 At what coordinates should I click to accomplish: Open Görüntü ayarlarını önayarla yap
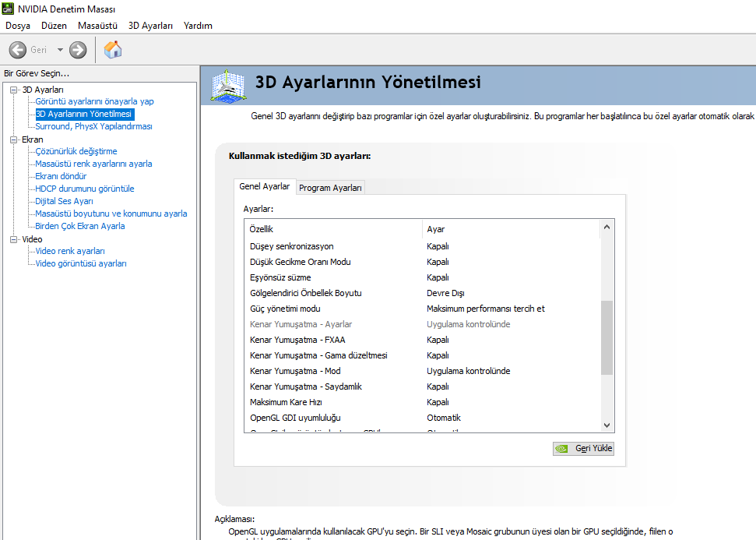(x=94, y=101)
